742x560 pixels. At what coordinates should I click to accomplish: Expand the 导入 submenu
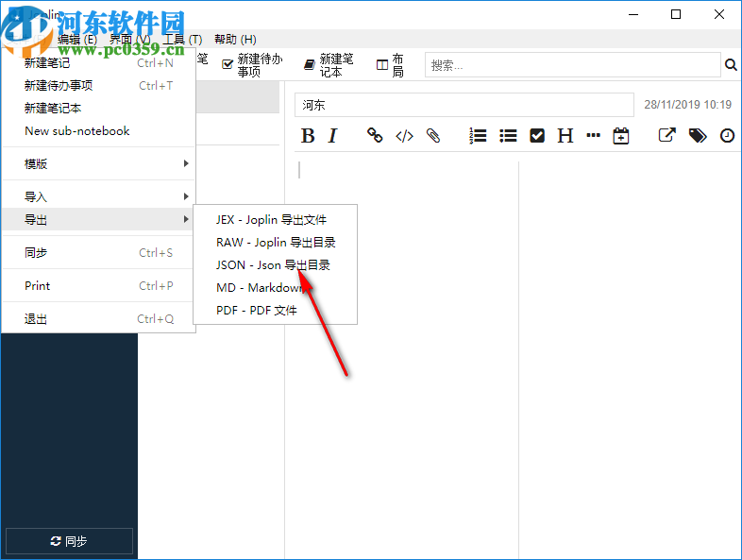pyautogui.click(x=98, y=197)
